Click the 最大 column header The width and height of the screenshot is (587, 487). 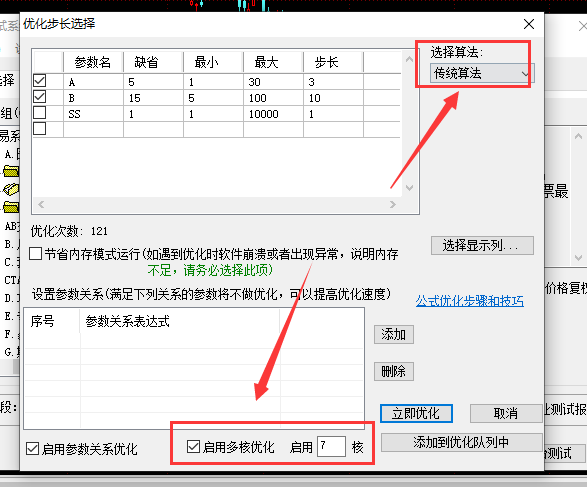pyautogui.click(x=273, y=62)
